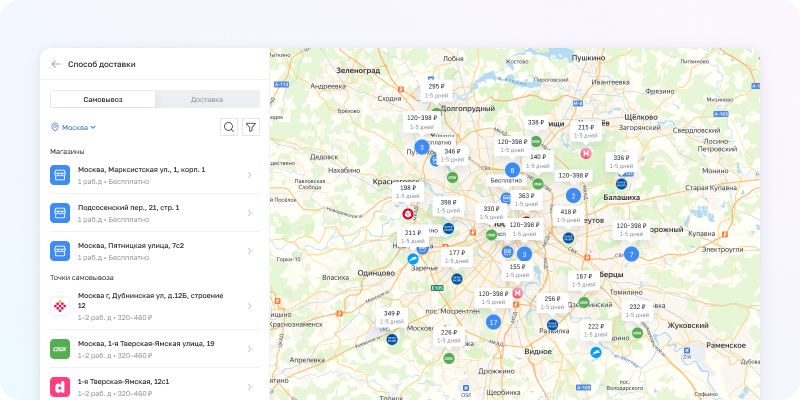Open the search magnifier button
Screen dimensions: 800x400
click(229, 127)
